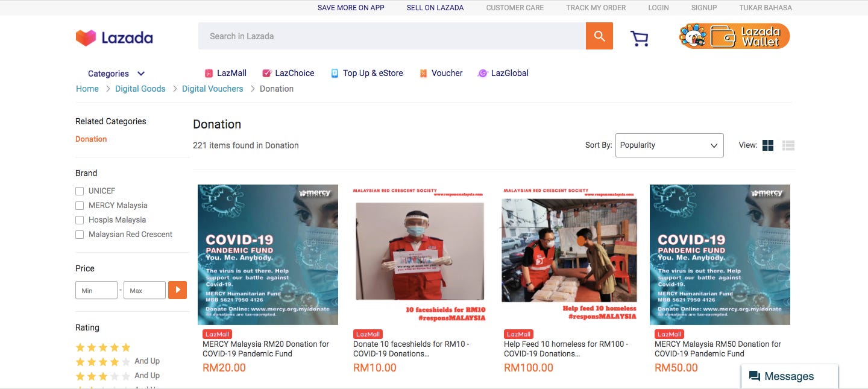Tick the Hospis Malaysia brand checkbox
Viewport: 868px width, 389px height.
(x=80, y=220)
